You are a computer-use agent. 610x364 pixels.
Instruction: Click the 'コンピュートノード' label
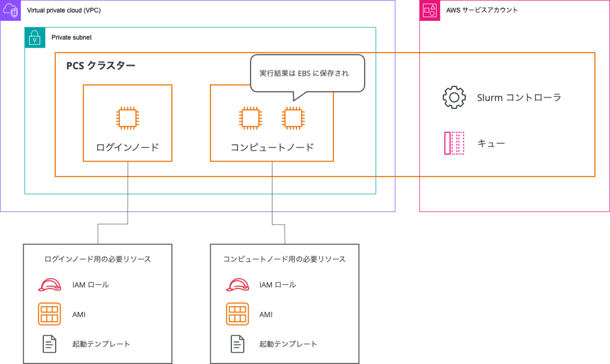coord(272,147)
